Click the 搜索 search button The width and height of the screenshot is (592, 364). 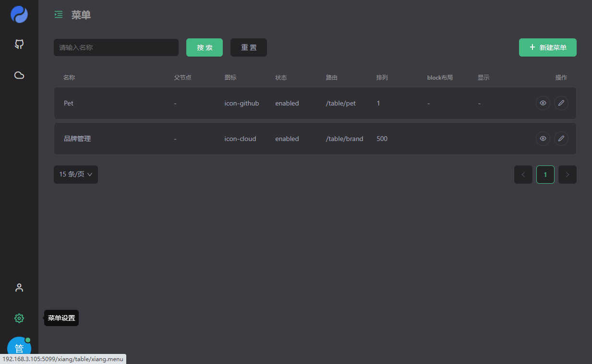[x=204, y=47]
